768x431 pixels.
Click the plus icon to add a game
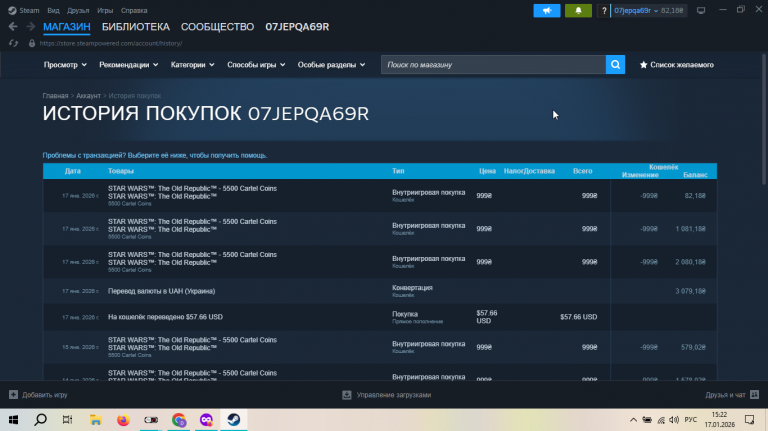click(x=13, y=395)
